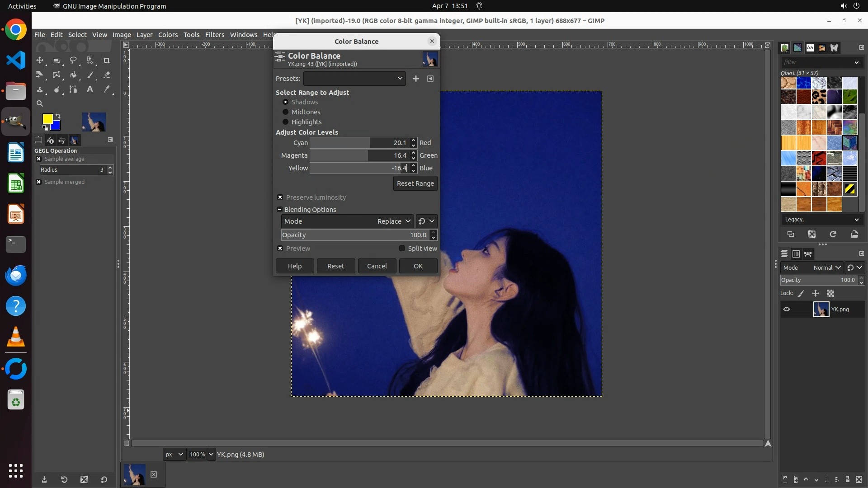This screenshot has height=488, width=868.
Task: Select the Free Select lasso tool
Action: point(73,60)
